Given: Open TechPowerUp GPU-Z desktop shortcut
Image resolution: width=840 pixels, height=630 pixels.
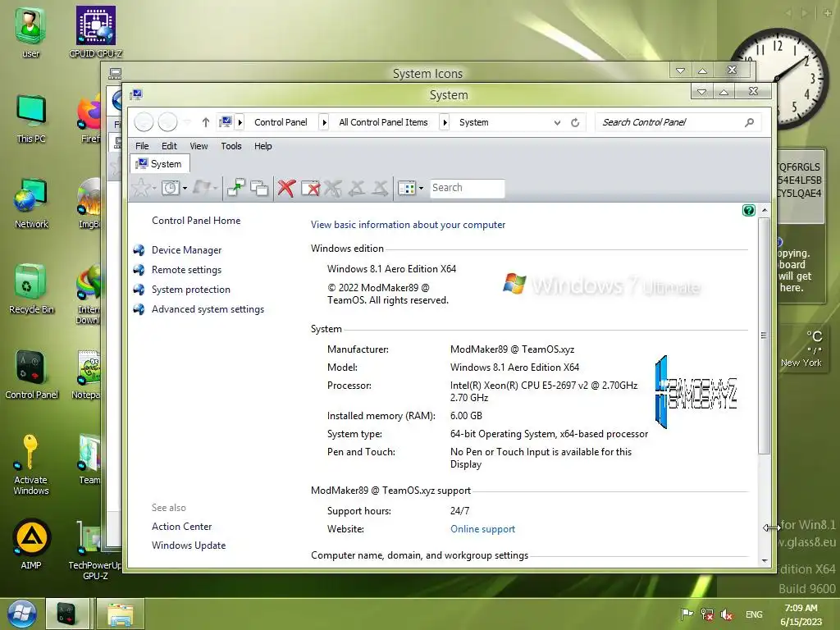Looking at the screenshot, I should pos(95,550).
